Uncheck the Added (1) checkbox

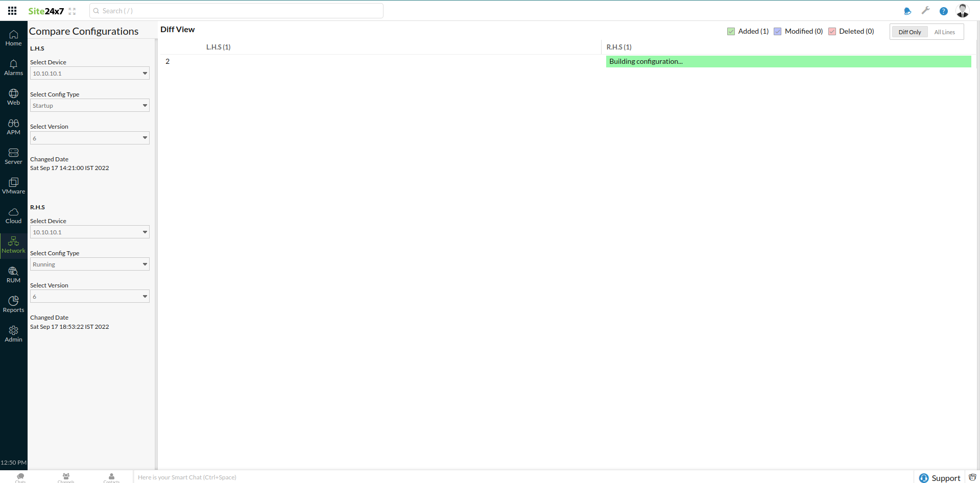pos(731,31)
